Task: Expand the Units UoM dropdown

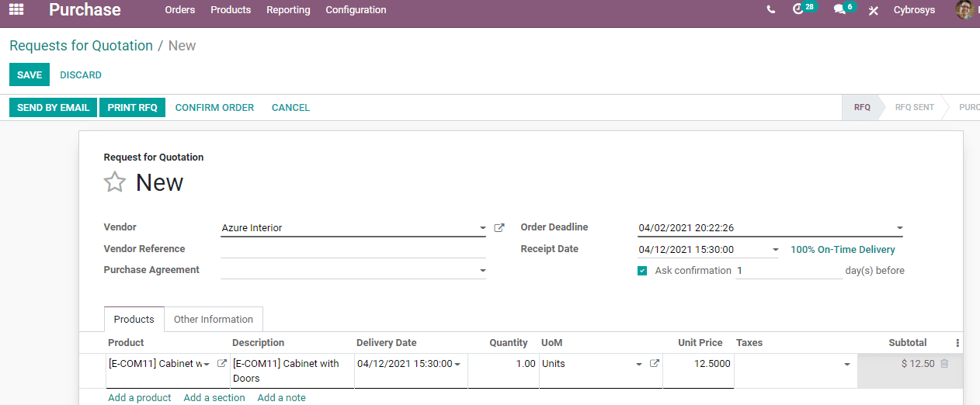Action: tap(639, 364)
